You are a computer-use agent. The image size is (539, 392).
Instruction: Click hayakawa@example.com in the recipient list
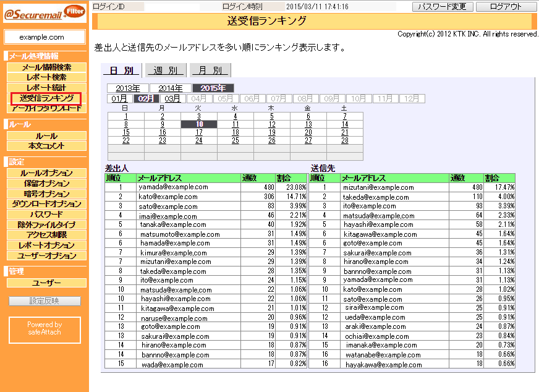tap(384, 365)
